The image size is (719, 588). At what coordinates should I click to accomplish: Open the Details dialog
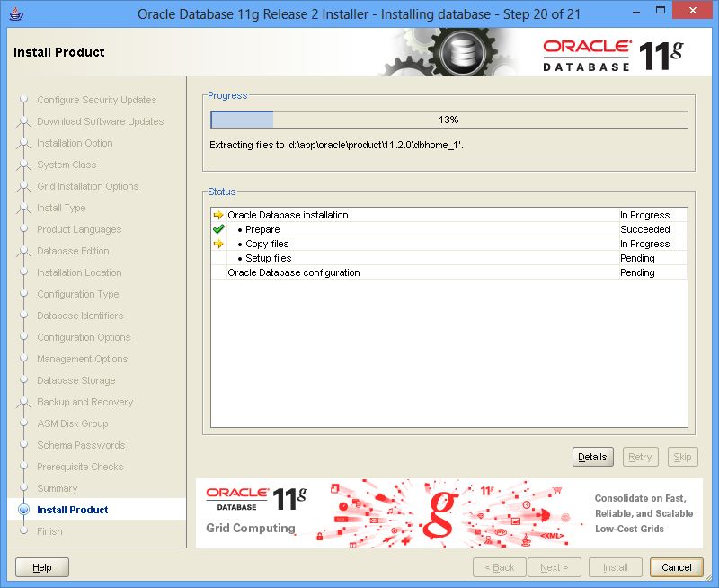(592, 457)
